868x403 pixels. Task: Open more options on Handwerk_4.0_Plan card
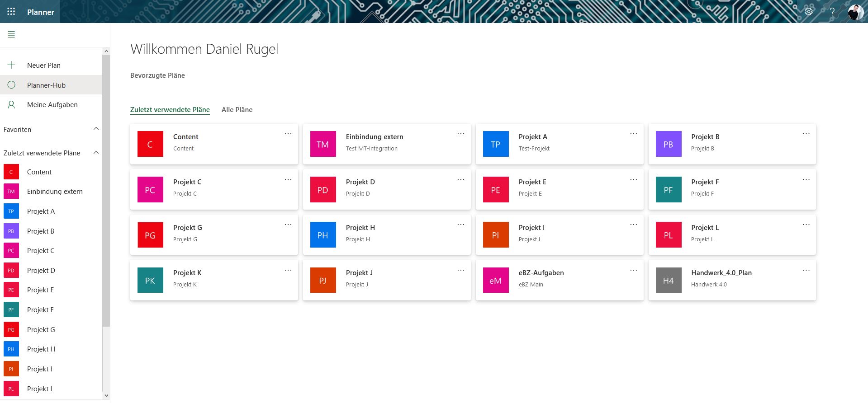pos(806,270)
